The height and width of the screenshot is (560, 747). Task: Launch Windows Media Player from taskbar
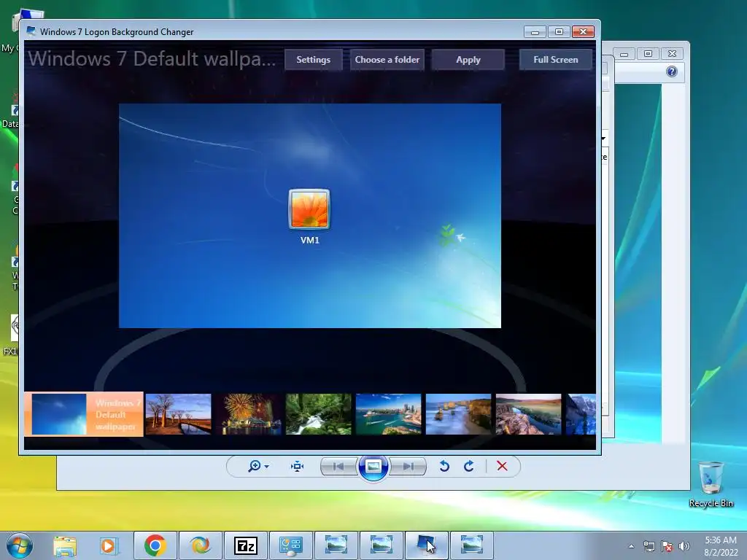pyautogui.click(x=109, y=545)
